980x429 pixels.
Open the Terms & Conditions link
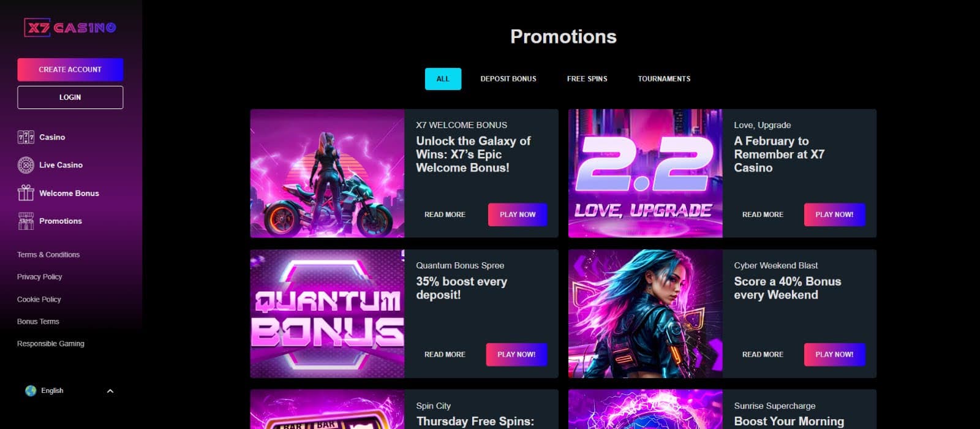[48, 255]
